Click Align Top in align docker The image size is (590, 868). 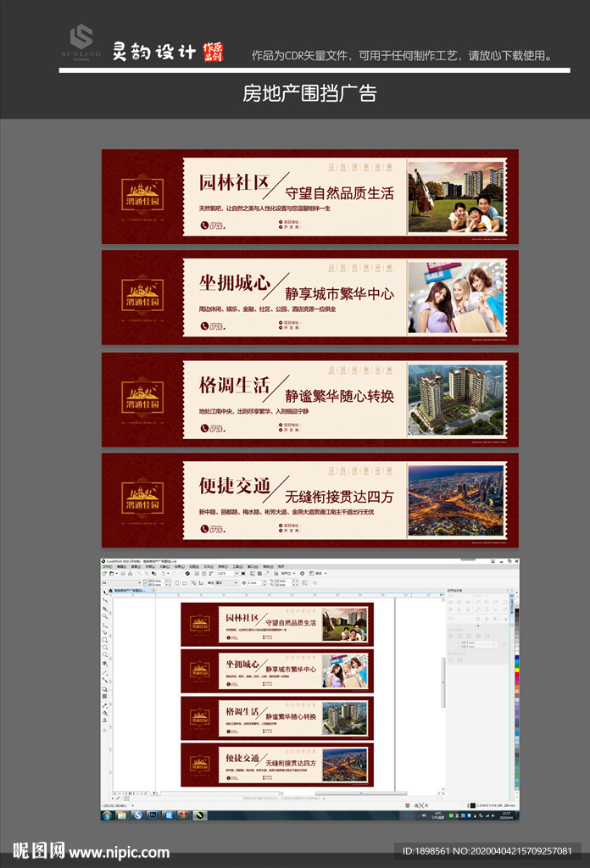[450, 609]
